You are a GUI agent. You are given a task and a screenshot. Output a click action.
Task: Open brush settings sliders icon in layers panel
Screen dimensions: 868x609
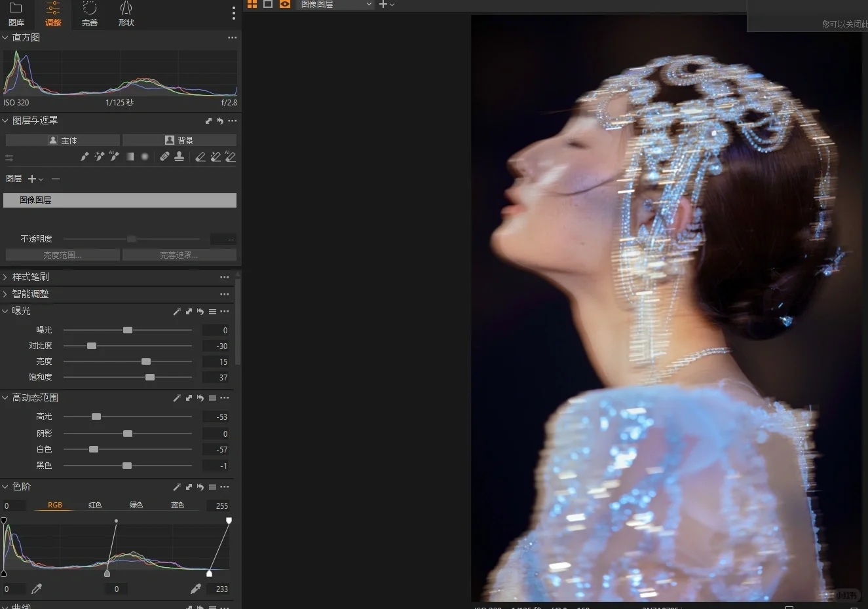(x=9, y=157)
